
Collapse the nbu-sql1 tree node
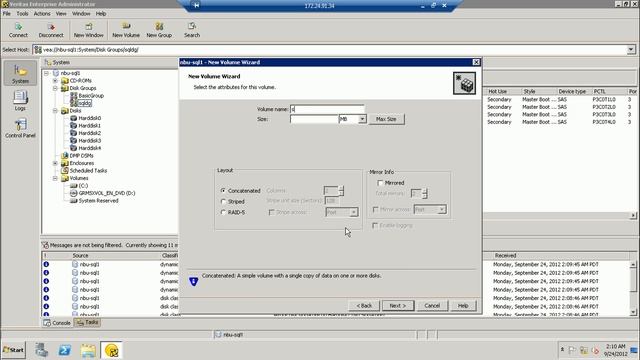[x=47, y=73]
